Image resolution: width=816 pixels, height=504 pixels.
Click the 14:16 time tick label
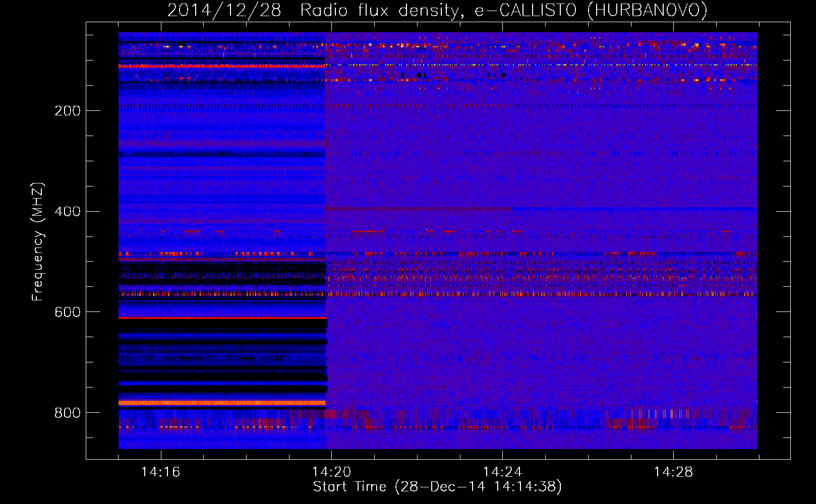160,472
